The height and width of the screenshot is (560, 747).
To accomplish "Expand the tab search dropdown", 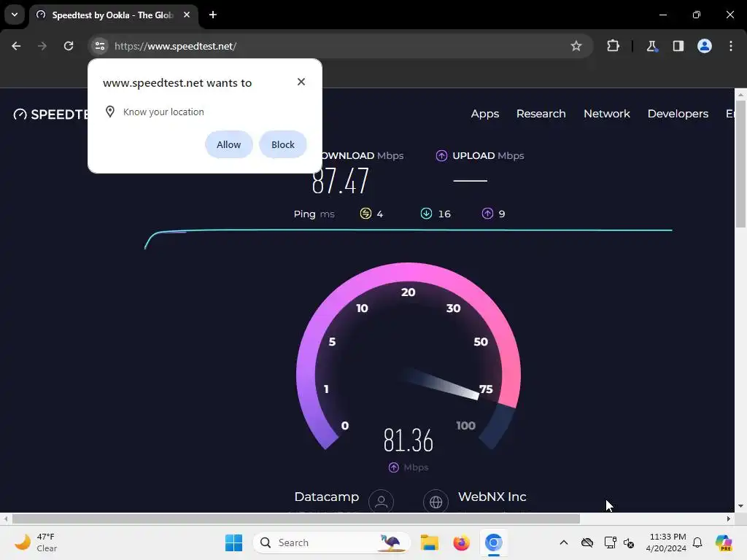I will 15,15.
